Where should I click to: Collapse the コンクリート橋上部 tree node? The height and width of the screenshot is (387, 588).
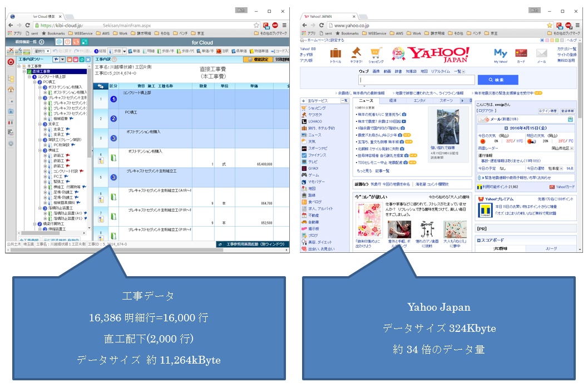[29, 77]
